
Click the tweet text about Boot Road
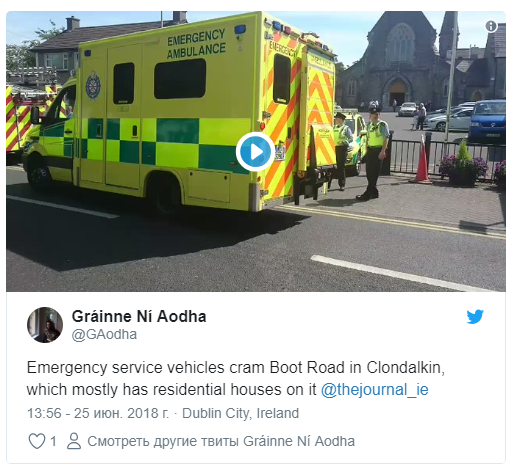(x=236, y=378)
